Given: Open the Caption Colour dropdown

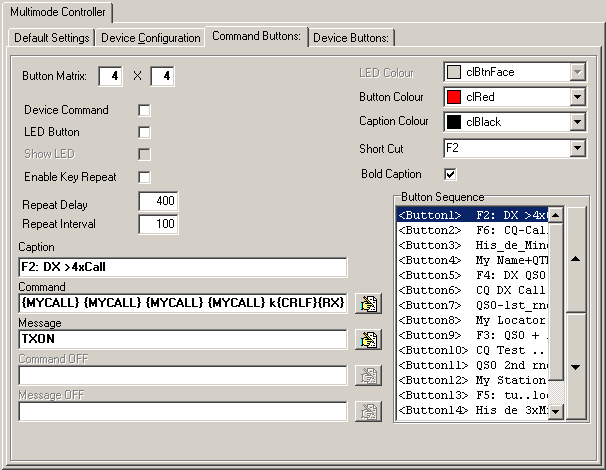Looking at the screenshot, I should click(x=577, y=122).
